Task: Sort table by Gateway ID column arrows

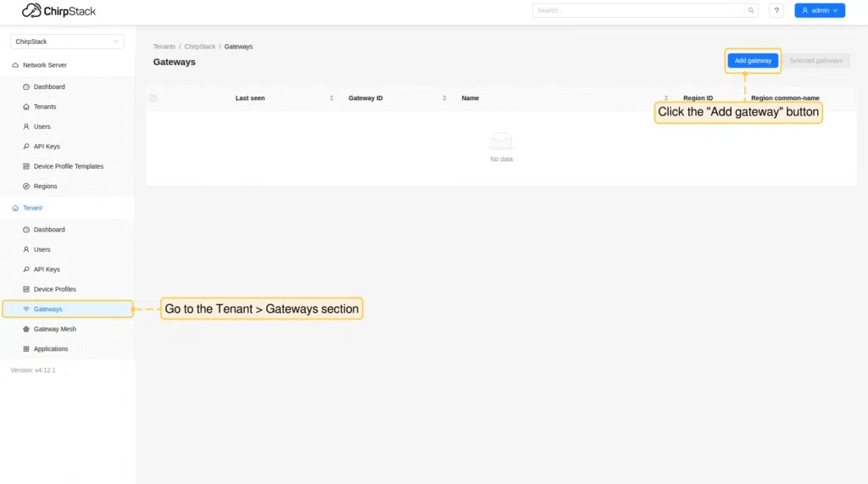Action: click(x=444, y=98)
